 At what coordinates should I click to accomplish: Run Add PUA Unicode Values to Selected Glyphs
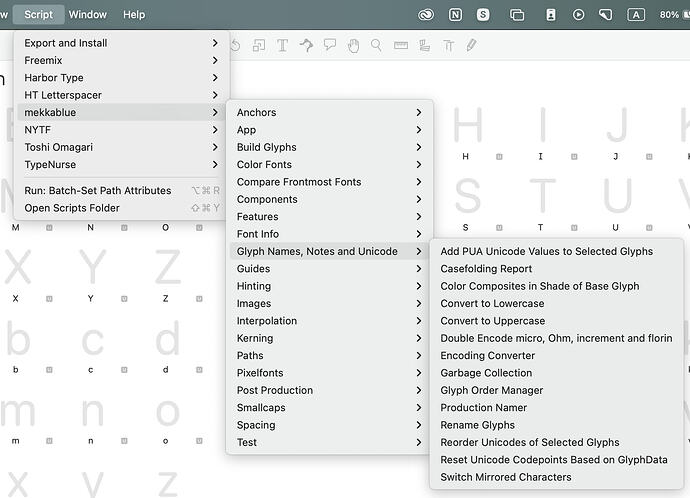556,251
